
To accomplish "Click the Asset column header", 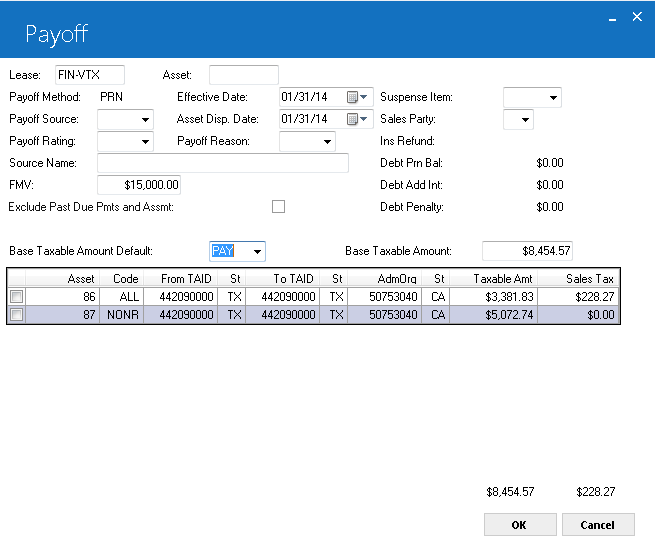I will (x=63, y=279).
